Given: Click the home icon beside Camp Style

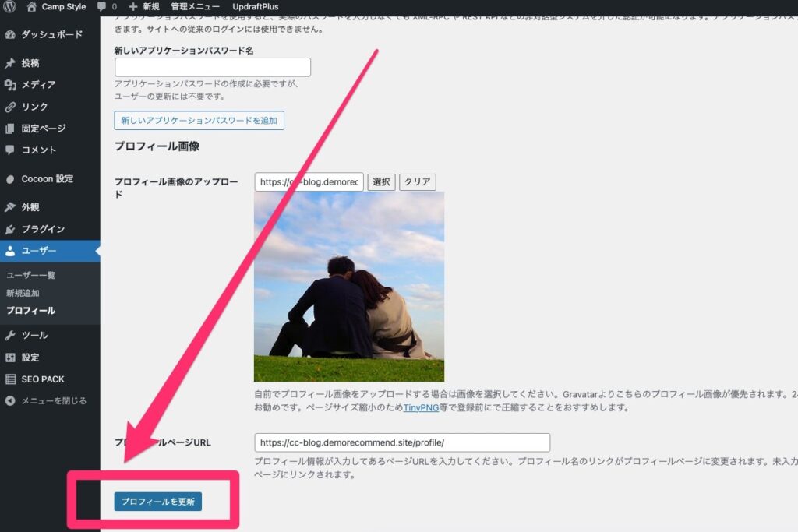Looking at the screenshot, I should coord(31,6).
